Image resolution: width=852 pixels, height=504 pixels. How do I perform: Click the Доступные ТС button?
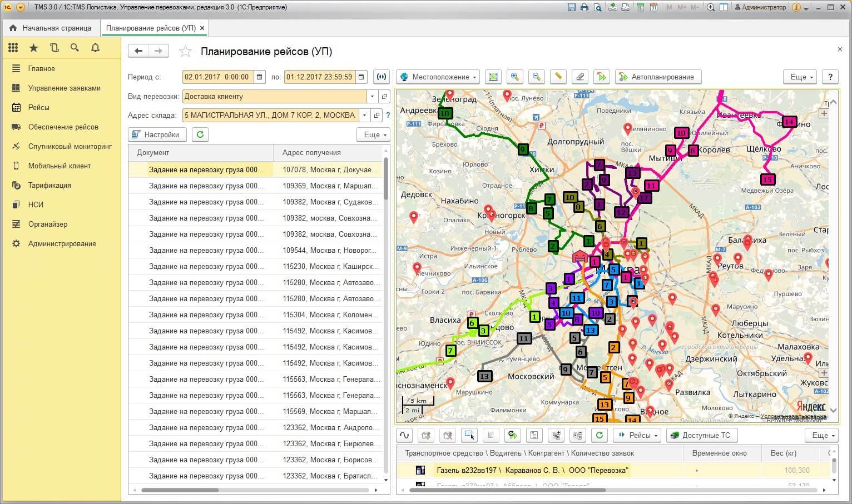[702, 435]
